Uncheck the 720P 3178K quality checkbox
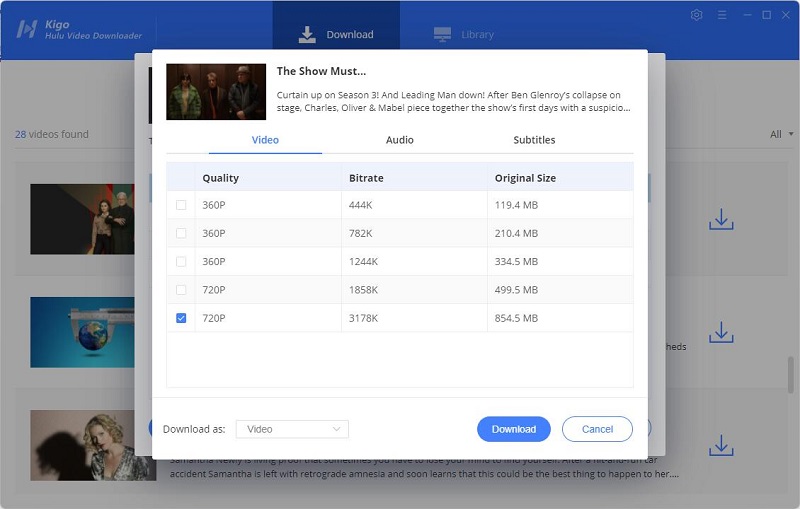The width and height of the screenshot is (800, 509). click(181, 318)
